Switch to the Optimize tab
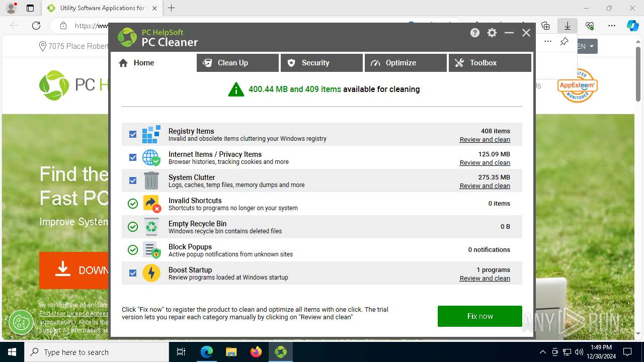Image resolution: width=644 pixels, height=362 pixels. (406, 63)
